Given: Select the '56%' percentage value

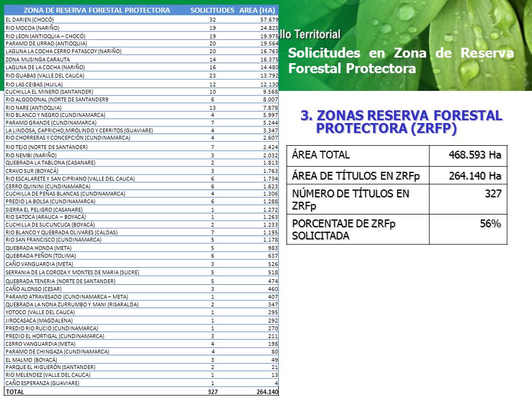Looking at the screenshot, I should (x=490, y=223).
